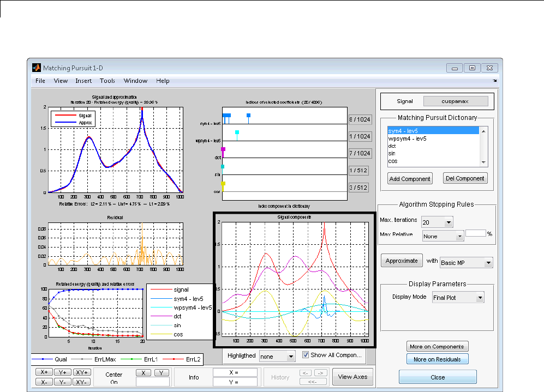Click the Add Component button

click(x=409, y=178)
